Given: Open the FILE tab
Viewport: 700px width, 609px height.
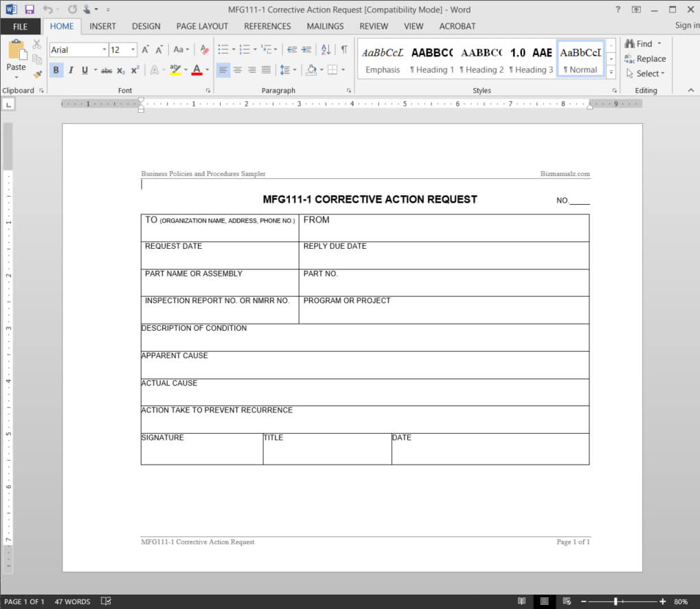Looking at the screenshot, I should [x=20, y=26].
